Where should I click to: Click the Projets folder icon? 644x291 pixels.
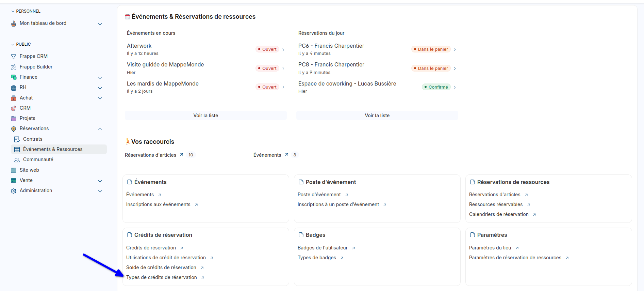tap(14, 119)
